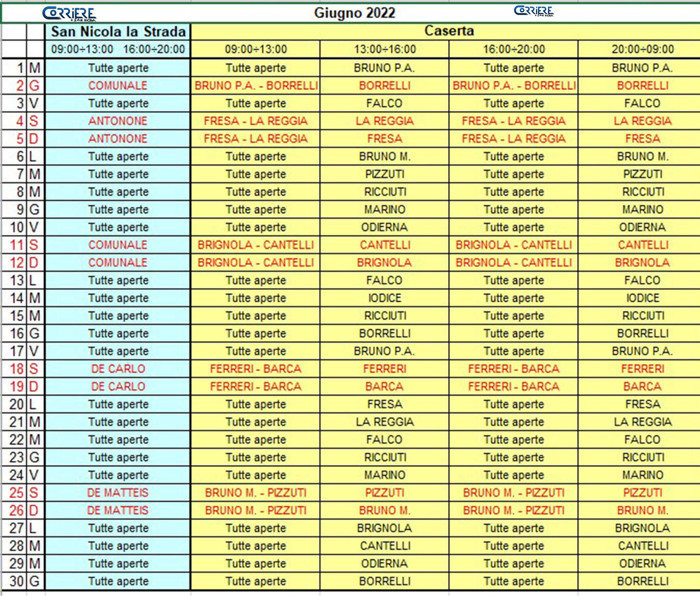
Task: Click 'CANTELLI' in day 28 night column
Action: pos(643,546)
